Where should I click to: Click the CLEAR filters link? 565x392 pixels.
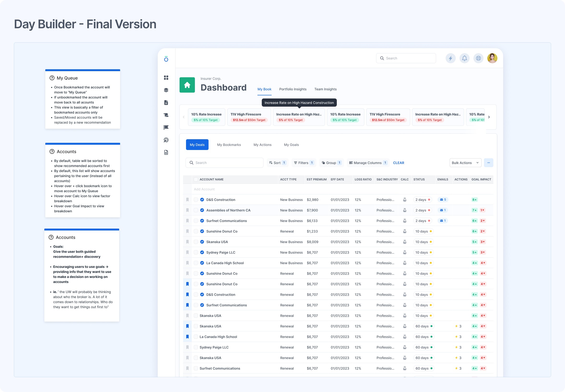pos(398,163)
